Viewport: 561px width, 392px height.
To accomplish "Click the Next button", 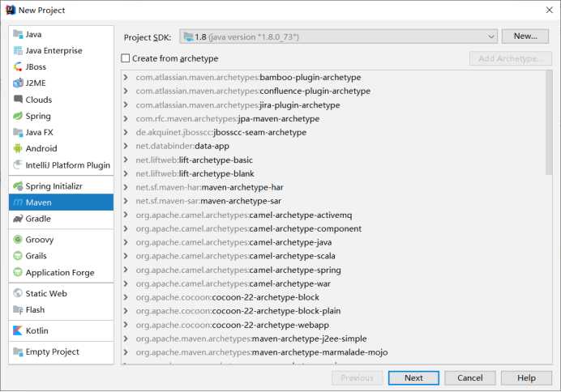I will [413, 377].
